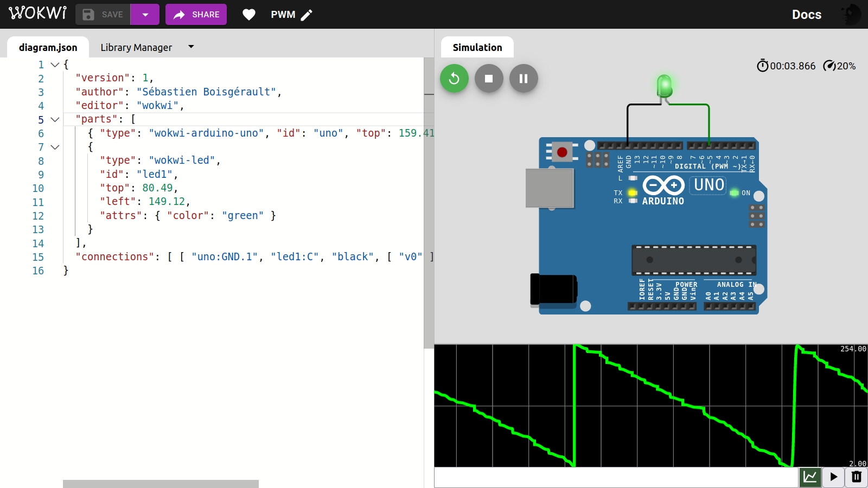Click the serial monitor input field
Viewport: 868px width, 488px height.
[x=616, y=477]
